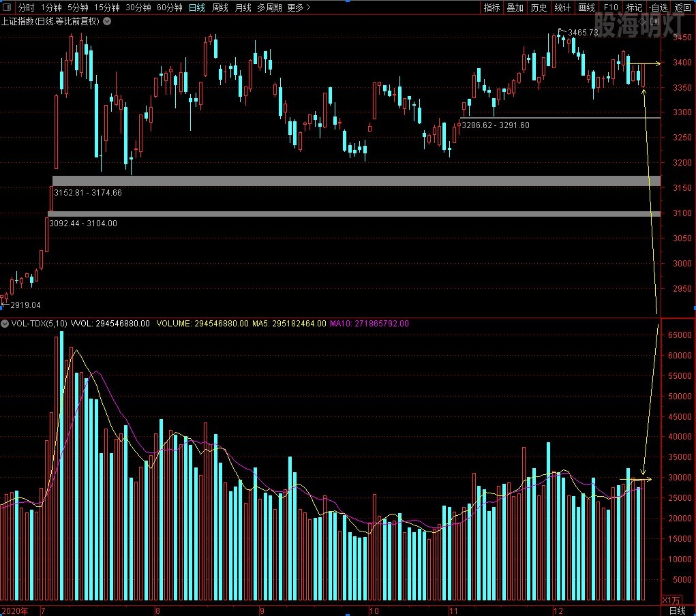The image size is (696, 616).
Task: Open the 历史 history tool
Action: point(539,7)
